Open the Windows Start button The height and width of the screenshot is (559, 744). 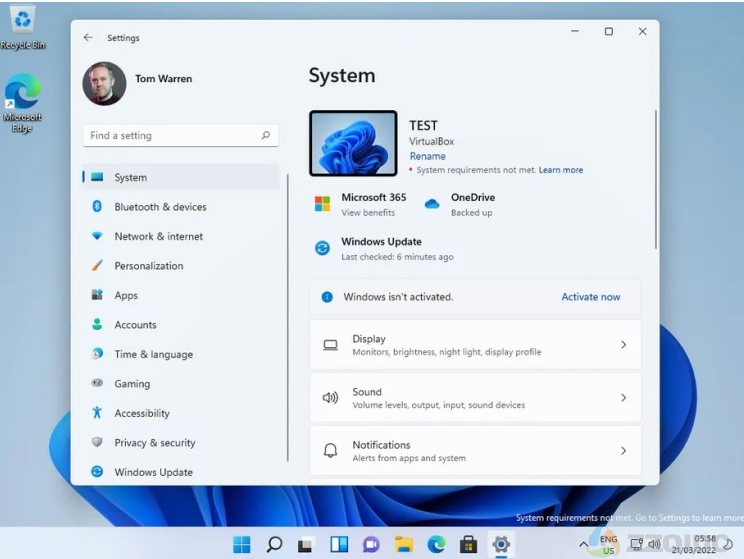[242, 545]
